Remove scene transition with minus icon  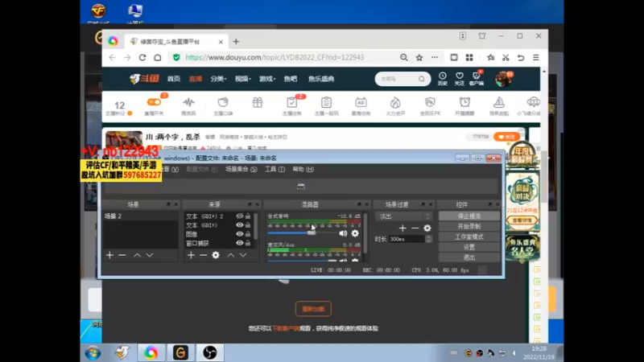(415, 228)
